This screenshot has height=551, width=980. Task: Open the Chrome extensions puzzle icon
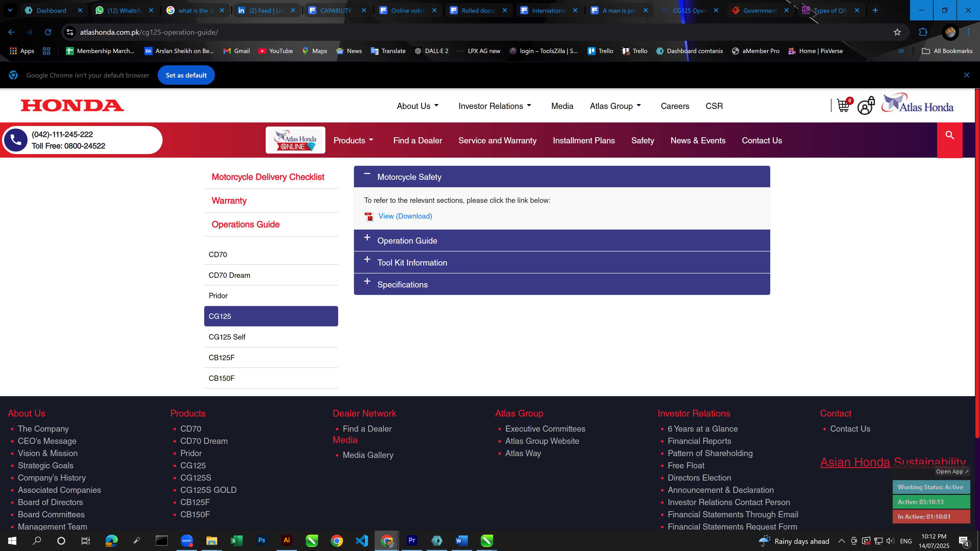tap(923, 32)
